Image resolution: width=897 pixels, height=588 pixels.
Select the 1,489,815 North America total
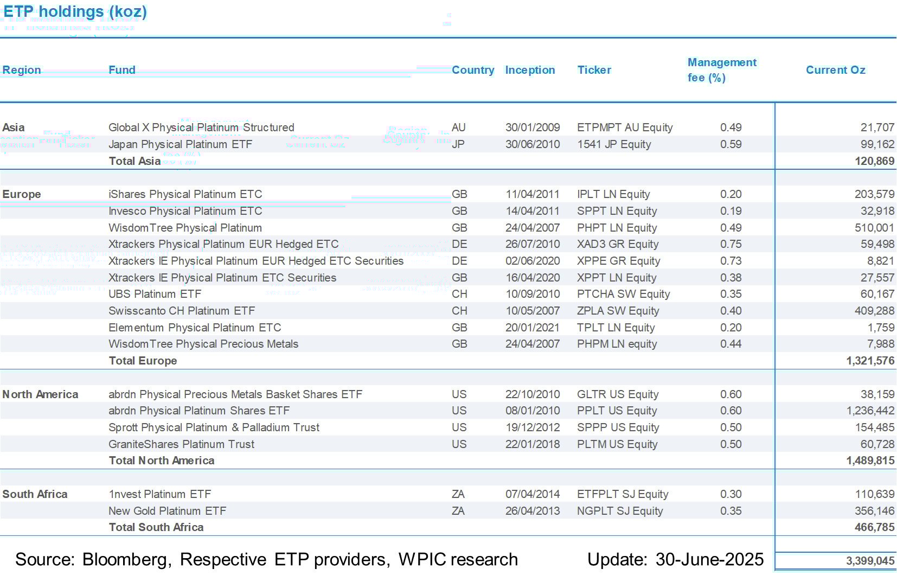point(870,461)
